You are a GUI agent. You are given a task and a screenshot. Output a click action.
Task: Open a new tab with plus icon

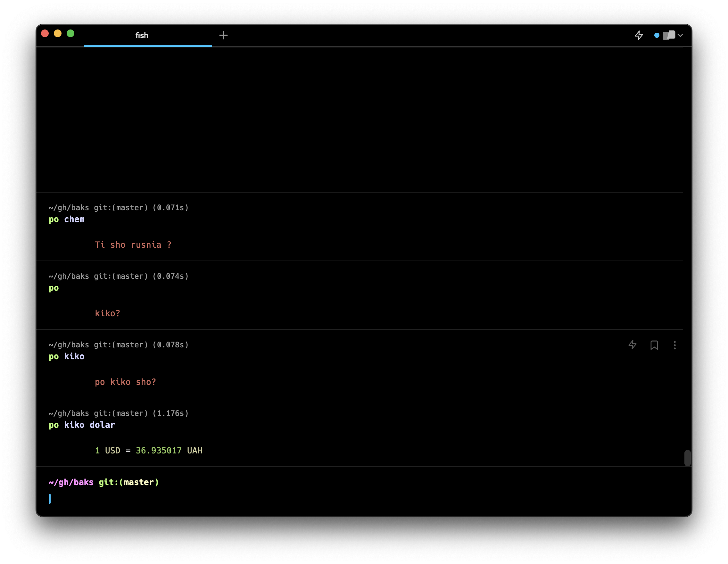[x=223, y=35]
